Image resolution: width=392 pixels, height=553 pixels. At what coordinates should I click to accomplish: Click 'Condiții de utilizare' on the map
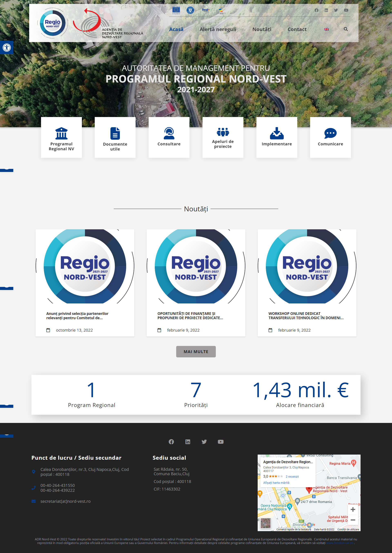(x=348, y=529)
